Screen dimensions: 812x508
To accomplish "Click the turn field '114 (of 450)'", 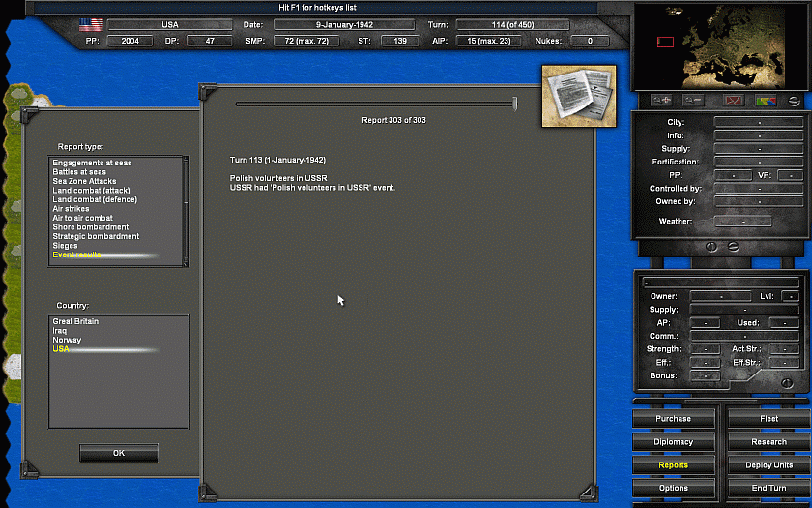I will [x=512, y=25].
